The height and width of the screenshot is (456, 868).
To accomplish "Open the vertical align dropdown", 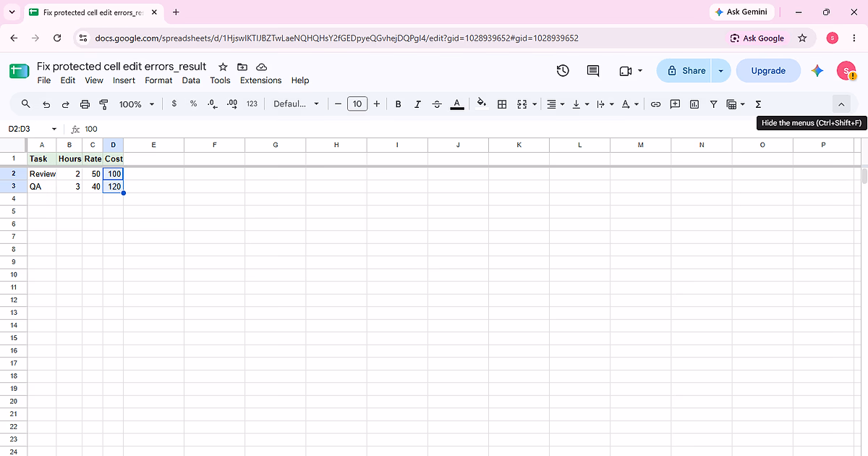I will 581,104.
